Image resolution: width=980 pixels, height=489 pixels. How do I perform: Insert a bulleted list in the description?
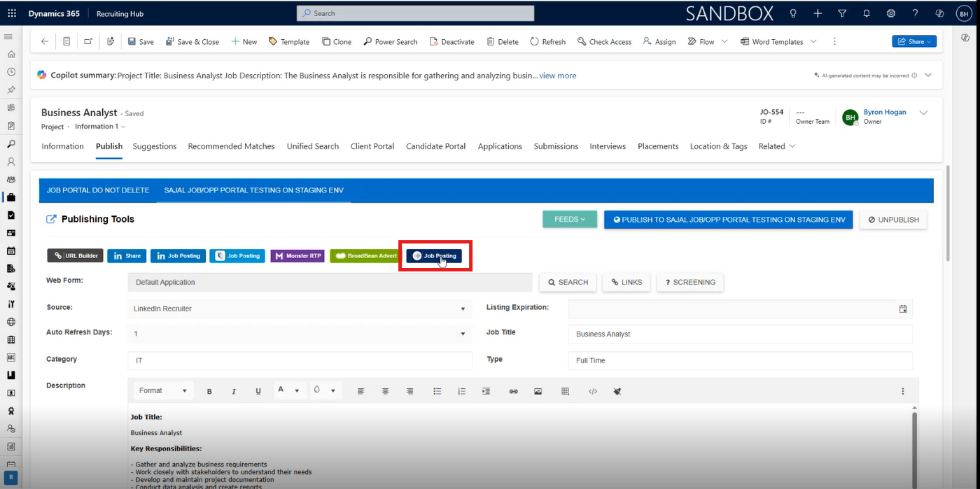click(x=437, y=391)
